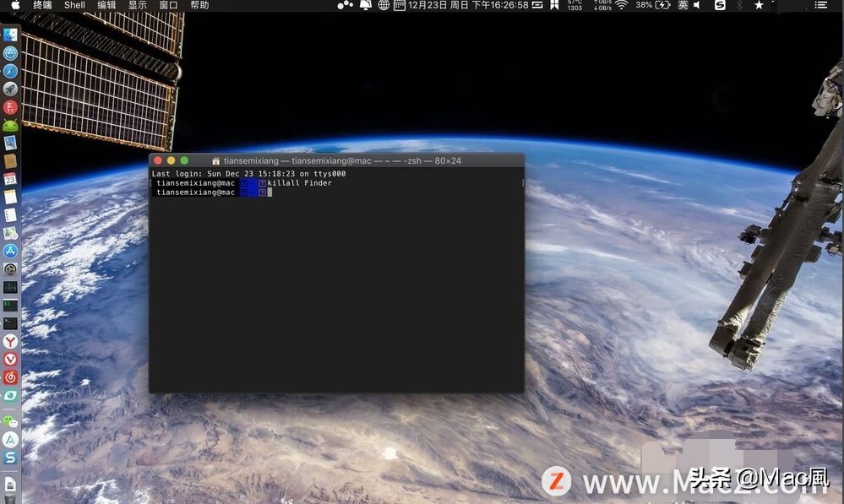
Task: Click the battery 38% indicator
Action: (x=652, y=5)
